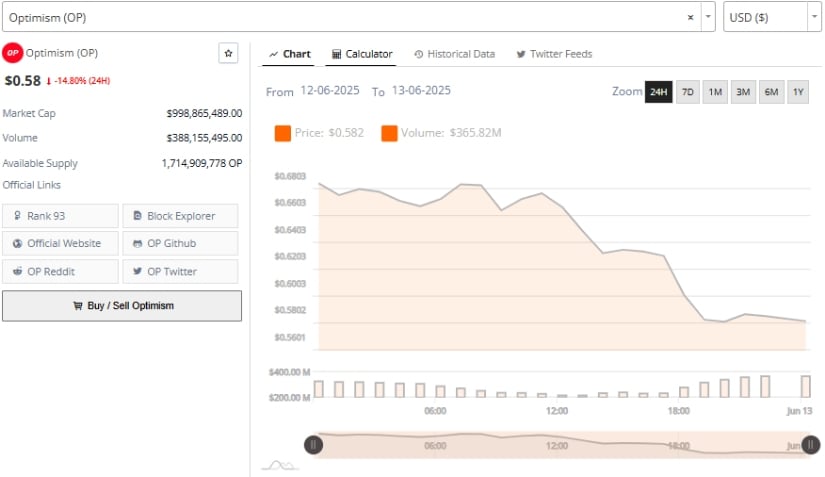Screen dimensions: 825x477
Task: Select the 24H zoom range
Action: click(x=658, y=92)
